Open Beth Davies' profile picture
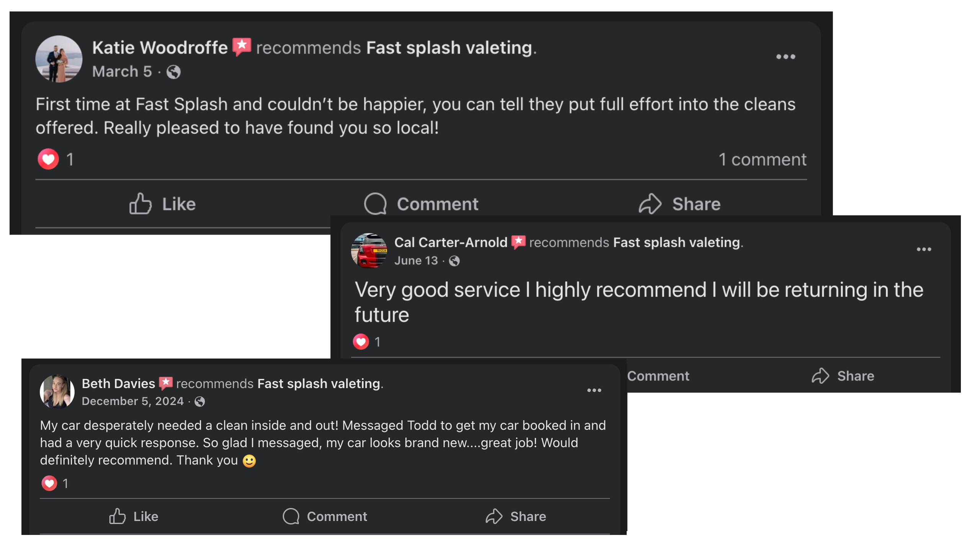 pyautogui.click(x=57, y=391)
